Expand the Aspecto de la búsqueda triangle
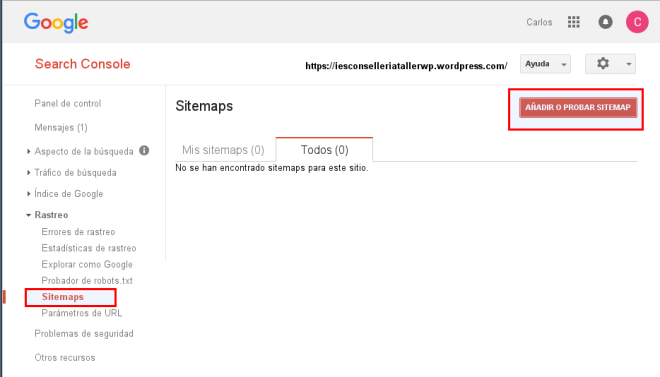Viewport: 660px width, 377px height. 28,151
